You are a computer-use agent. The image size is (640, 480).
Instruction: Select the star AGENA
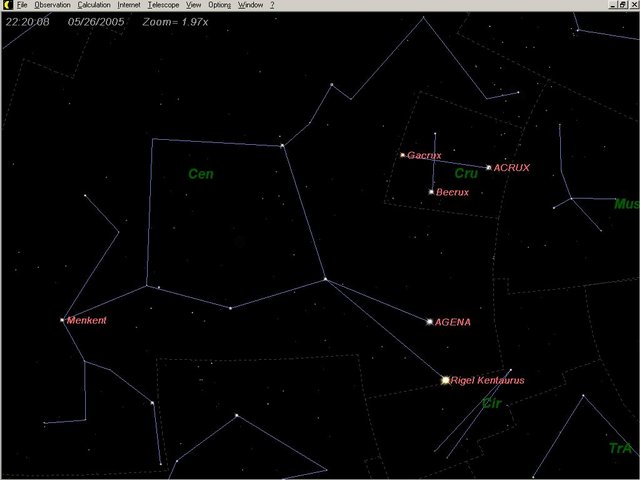(x=430, y=322)
